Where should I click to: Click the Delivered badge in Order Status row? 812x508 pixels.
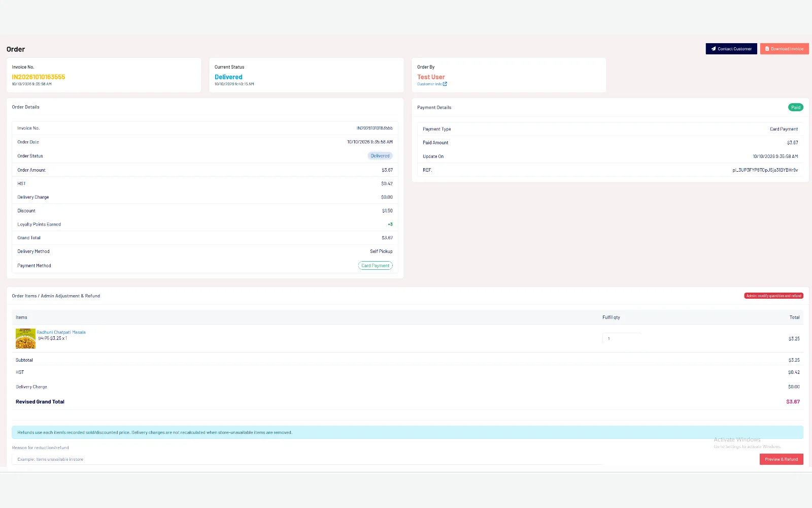click(x=380, y=156)
